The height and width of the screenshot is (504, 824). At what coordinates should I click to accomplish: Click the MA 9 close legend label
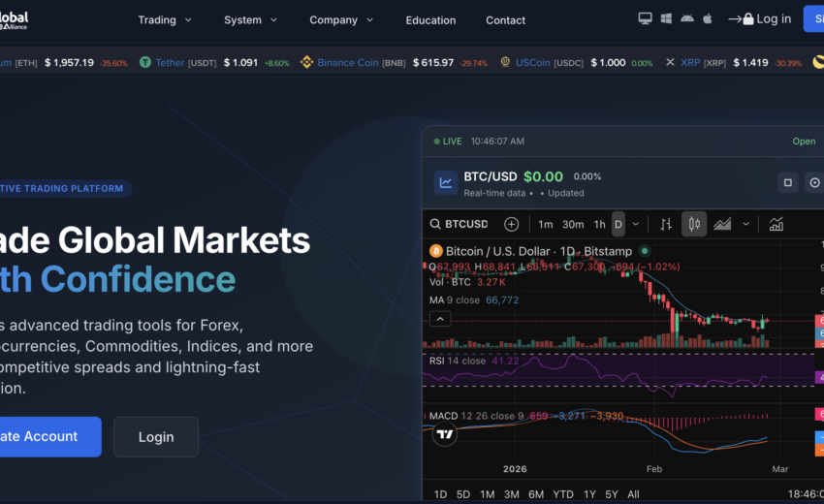(455, 300)
